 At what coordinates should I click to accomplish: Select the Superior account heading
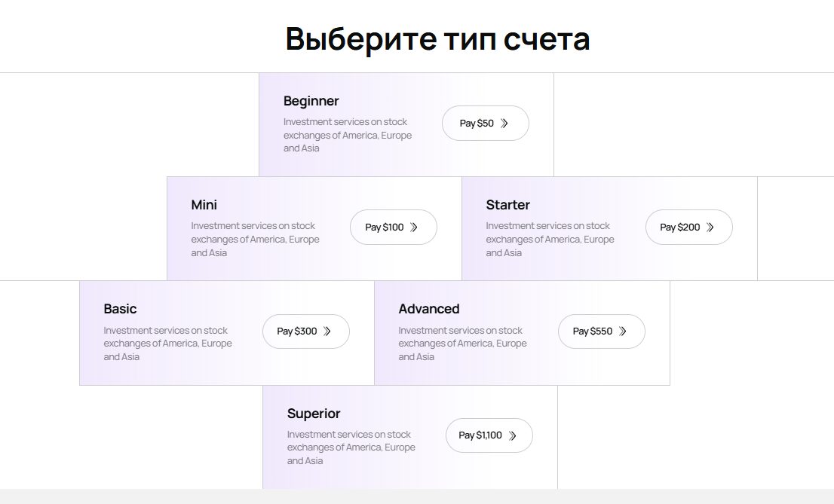click(x=313, y=414)
